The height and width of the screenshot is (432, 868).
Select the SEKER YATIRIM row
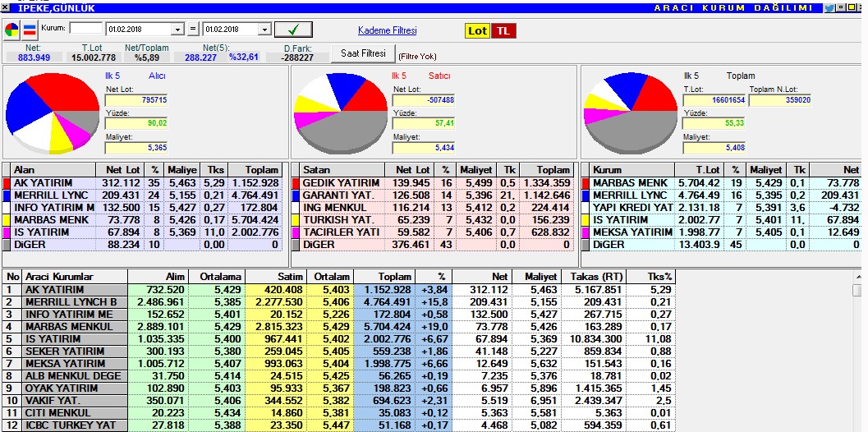pos(339,352)
